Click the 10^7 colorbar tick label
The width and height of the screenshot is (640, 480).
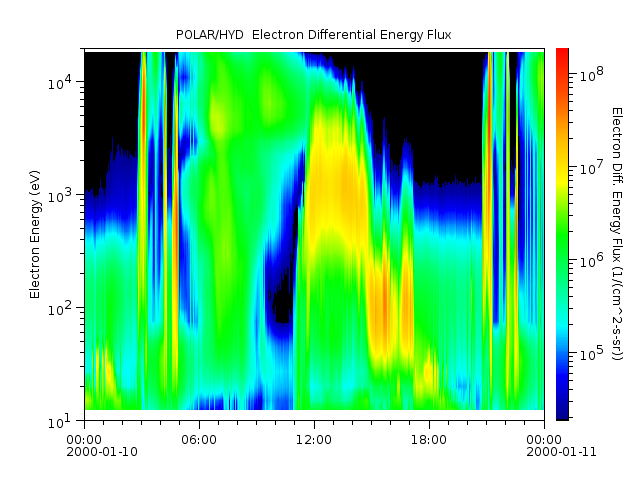click(x=587, y=167)
